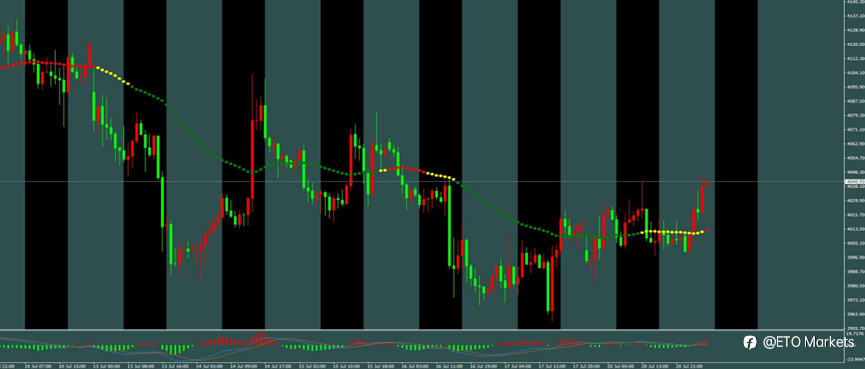Select the 17 Jul 04:00 time label
This screenshot has height=369, width=865.
(519, 366)
